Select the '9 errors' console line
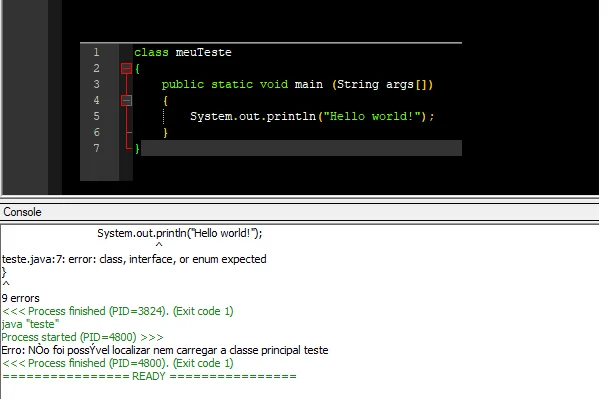 point(21,298)
